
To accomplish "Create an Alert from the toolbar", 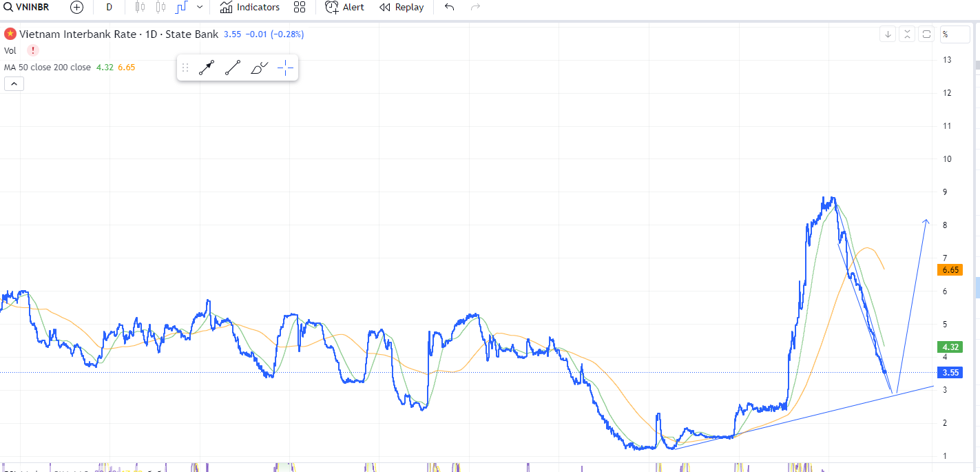I will coord(345,8).
